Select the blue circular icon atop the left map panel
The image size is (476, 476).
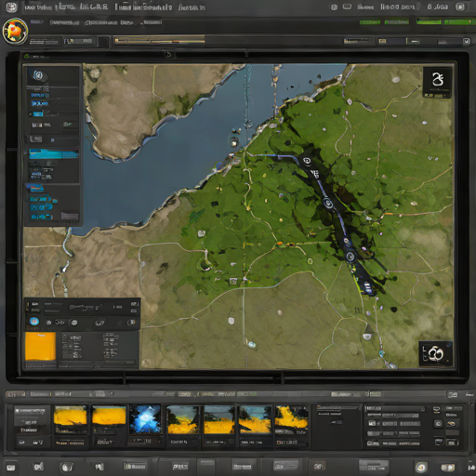coord(38,74)
